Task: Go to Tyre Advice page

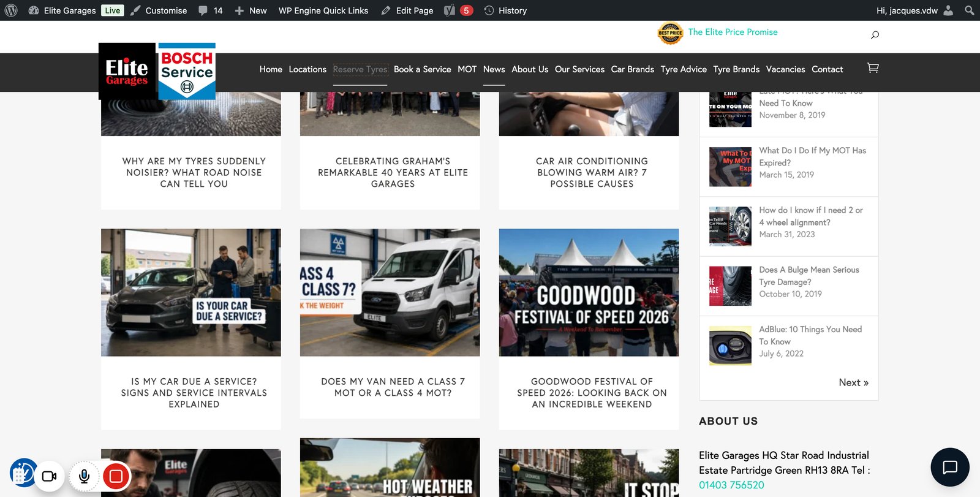Action: [684, 69]
